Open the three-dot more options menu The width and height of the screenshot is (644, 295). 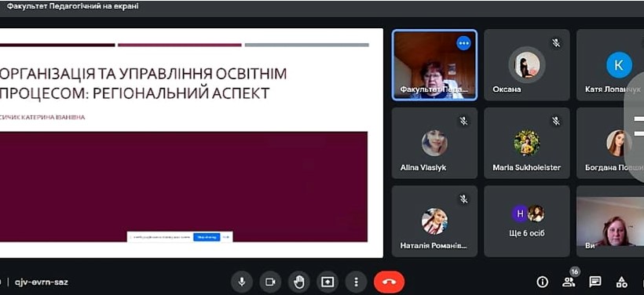point(356,282)
